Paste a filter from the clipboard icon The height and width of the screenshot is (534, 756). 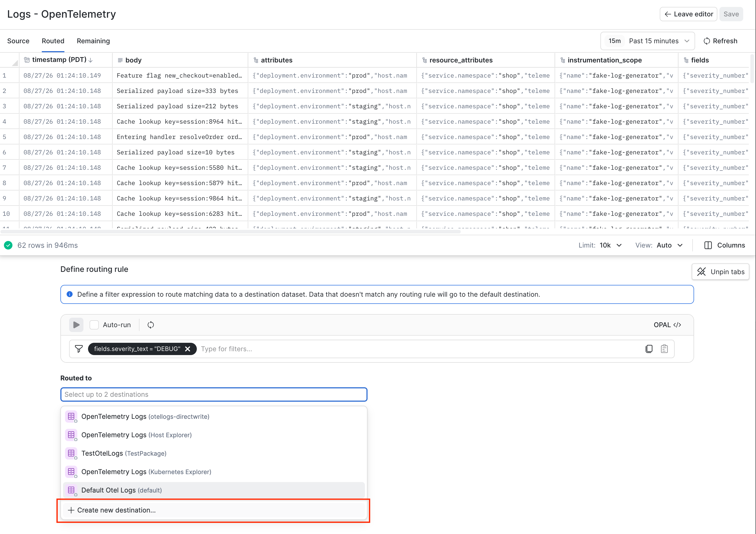(x=664, y=349)
